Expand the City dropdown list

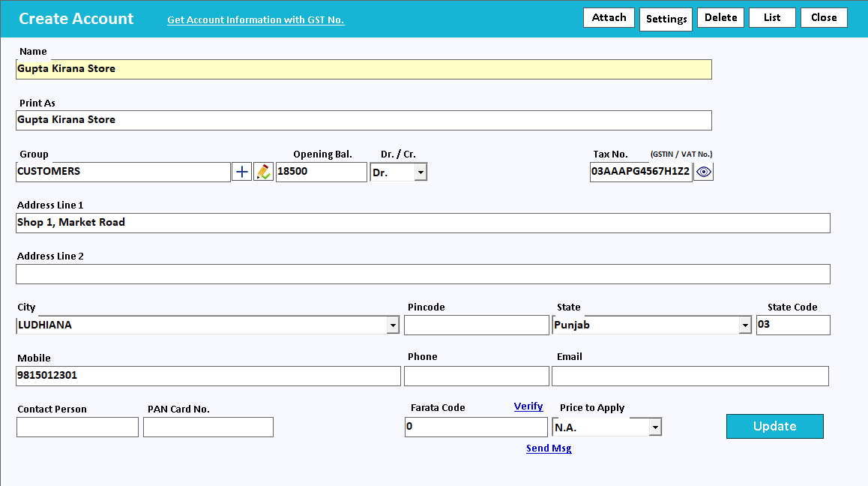pyautogui.click(x=393, y=325)
